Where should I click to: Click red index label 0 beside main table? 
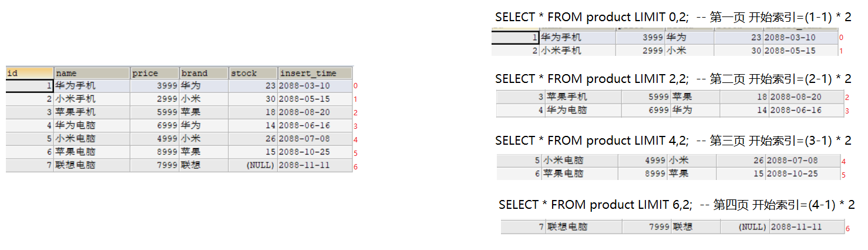point(356,86)
